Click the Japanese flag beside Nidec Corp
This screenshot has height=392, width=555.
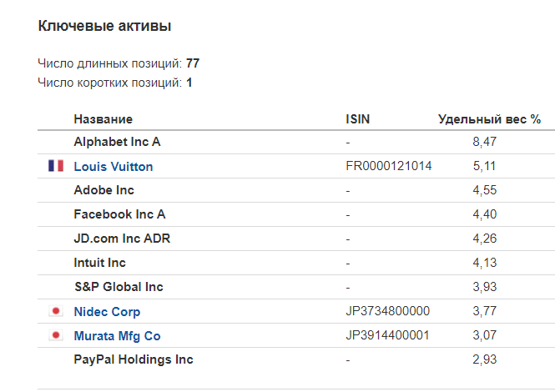56,311
